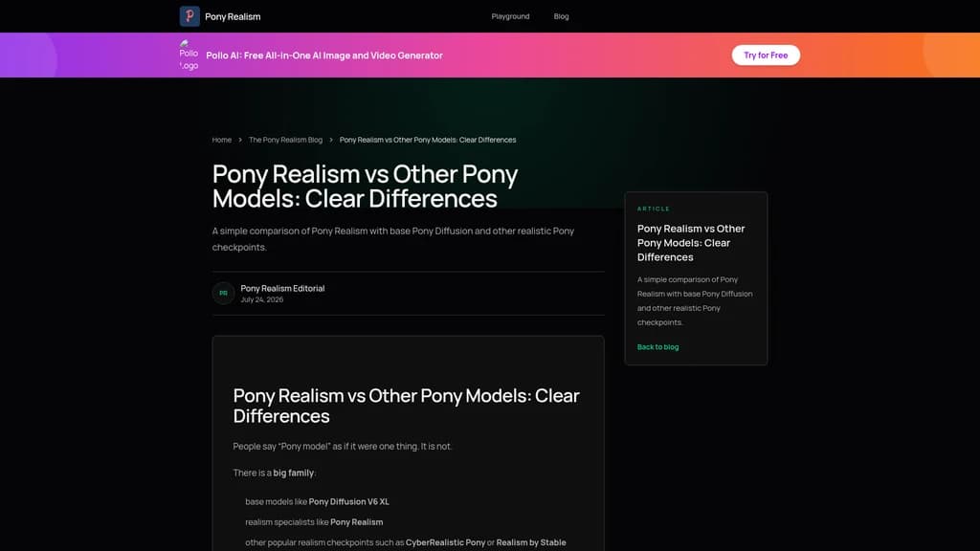The width and height of the screenshot is (980, 551).
Task: Open the Pollo AI banner headline
Action: click(x=324, y=55)
